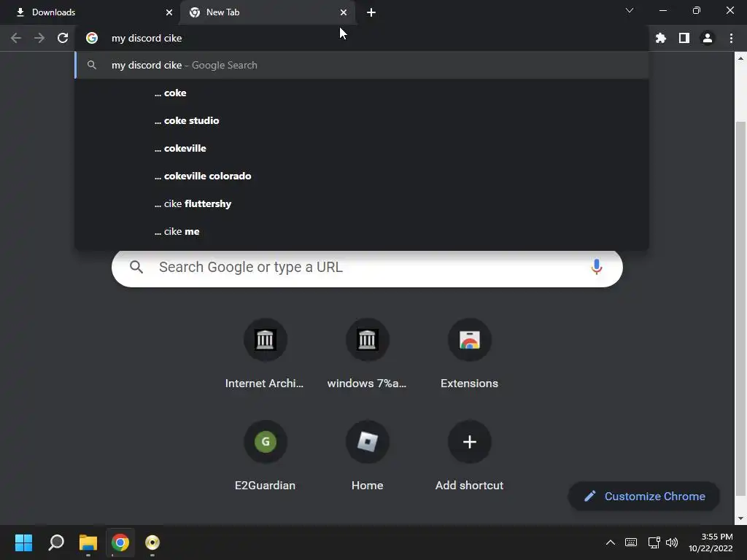747x560 pixels.
Task: Choose the '... cike fluttershy' suggestion
Action: click(x=362, y=203)
